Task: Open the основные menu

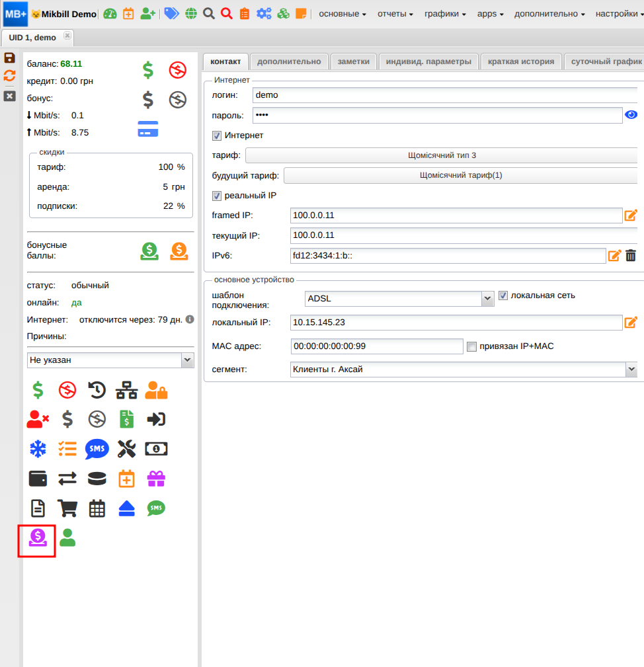Action: click(x=342, y=14)
